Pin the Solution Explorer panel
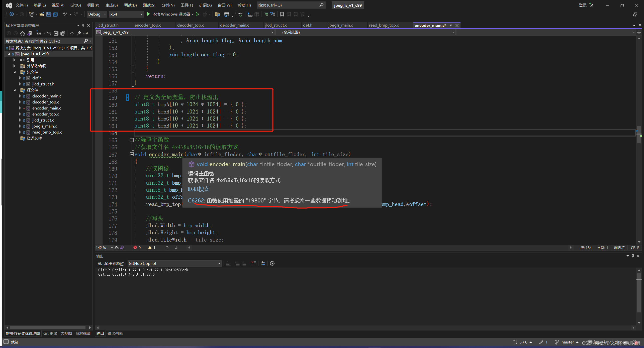This screenshot has height=348, width=644. tap(83, 25)
